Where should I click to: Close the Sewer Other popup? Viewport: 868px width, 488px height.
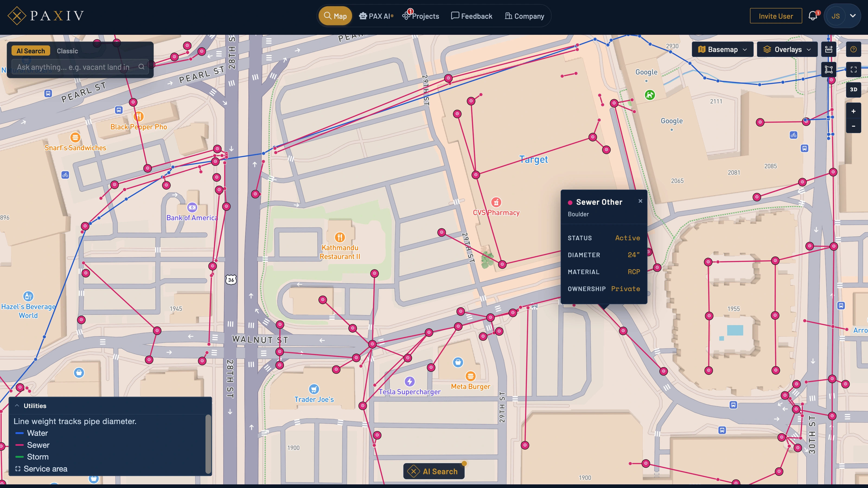point(640,201)
